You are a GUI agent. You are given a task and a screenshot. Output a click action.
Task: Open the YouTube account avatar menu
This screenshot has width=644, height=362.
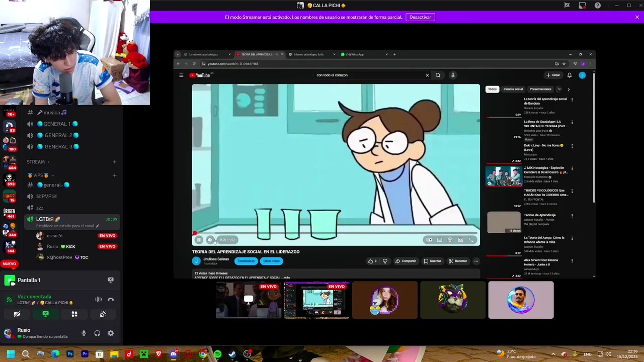[582, 75]
